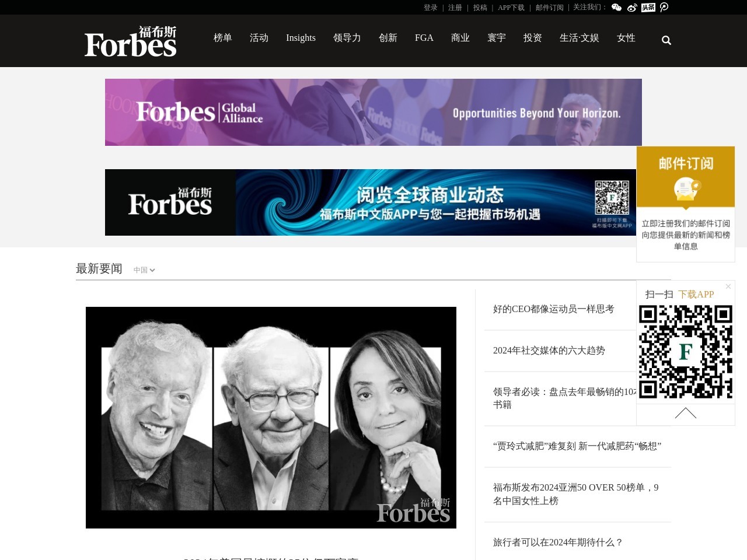Click the Forbes Global Alliance banner
The image size is (747, 560).
click(x=373, y=113)
